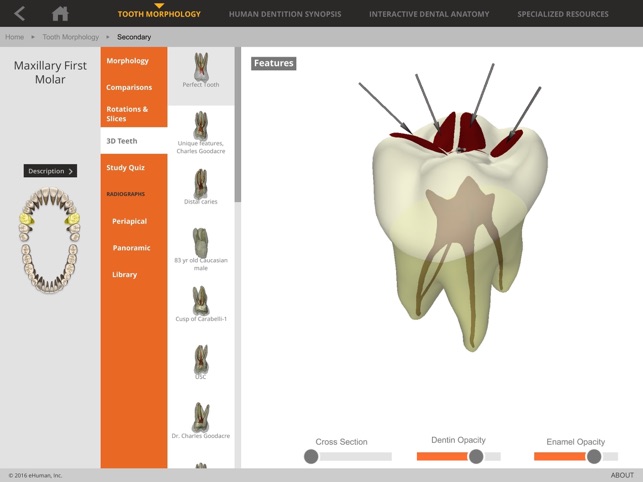Click the lower arch in dentition diagram

coord(50,269)
